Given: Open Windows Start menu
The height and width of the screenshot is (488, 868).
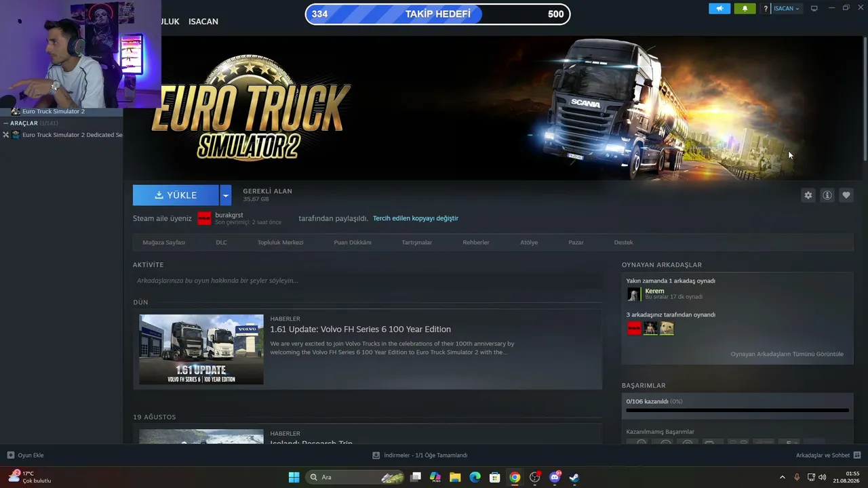Looking at the screenshot, I should point(294,477).
